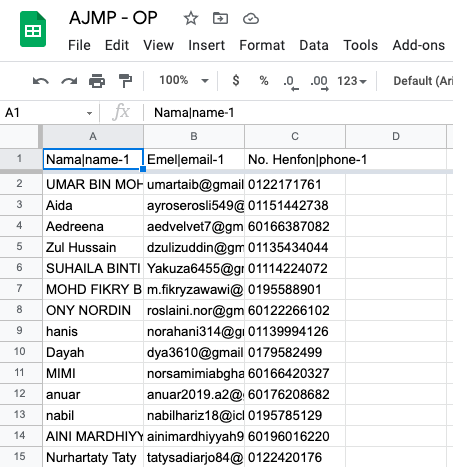Select the cell MOHD FIKRY B

tap(93, 289)
